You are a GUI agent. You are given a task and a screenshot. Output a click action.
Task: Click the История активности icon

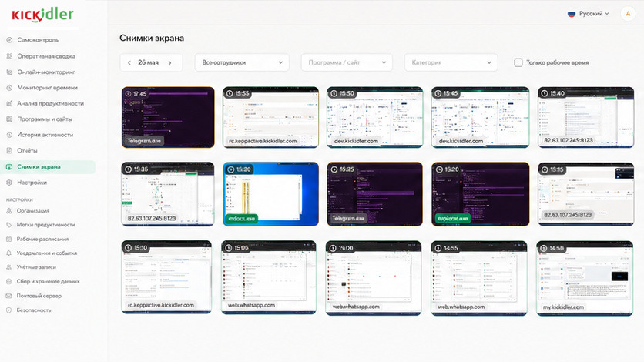pyautogui.click(x=9, y=135)
